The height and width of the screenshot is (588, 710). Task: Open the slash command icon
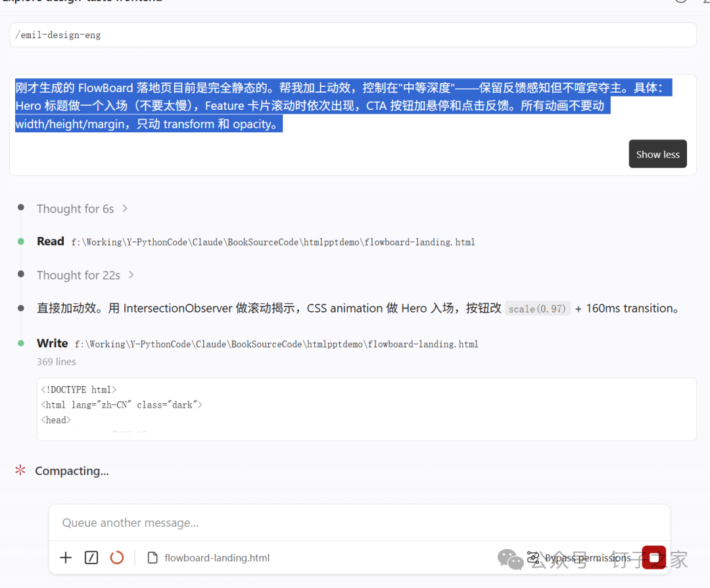91,558
